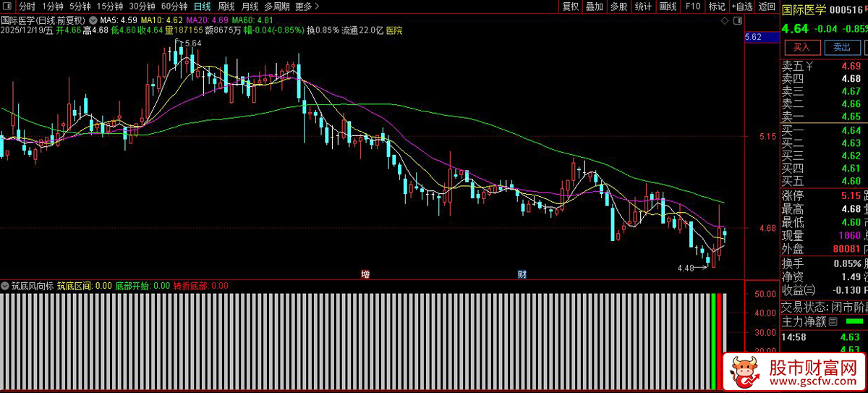The image size is (868, 393).
Task: Click 卖一 price 4.65
Action: [x=851, y=117]
